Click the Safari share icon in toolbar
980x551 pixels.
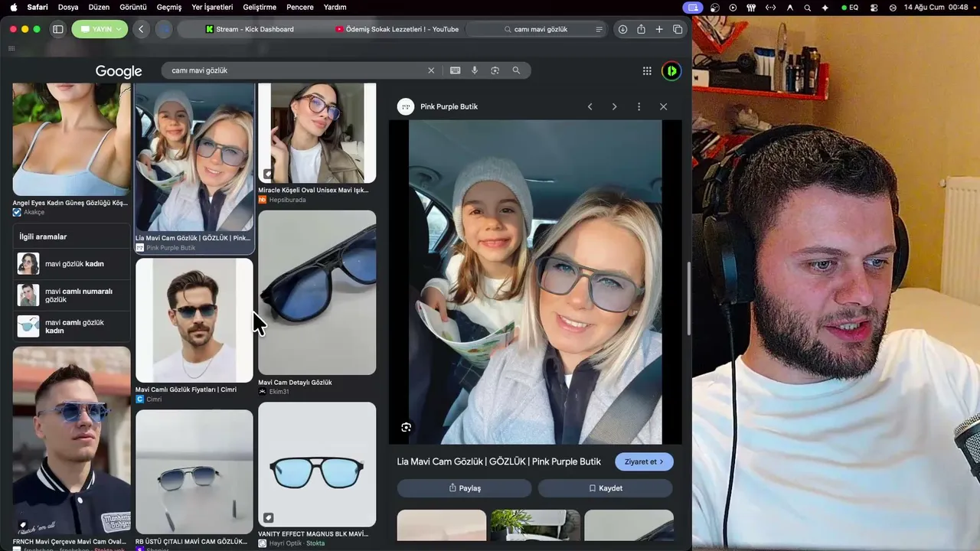(x=641, y=29)
